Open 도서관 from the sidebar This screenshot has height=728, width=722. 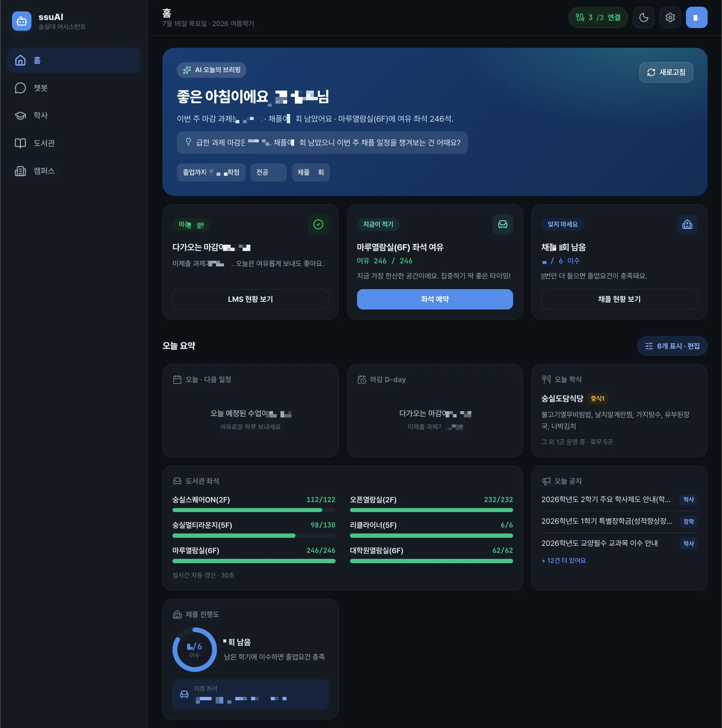[x=74, y=143]
